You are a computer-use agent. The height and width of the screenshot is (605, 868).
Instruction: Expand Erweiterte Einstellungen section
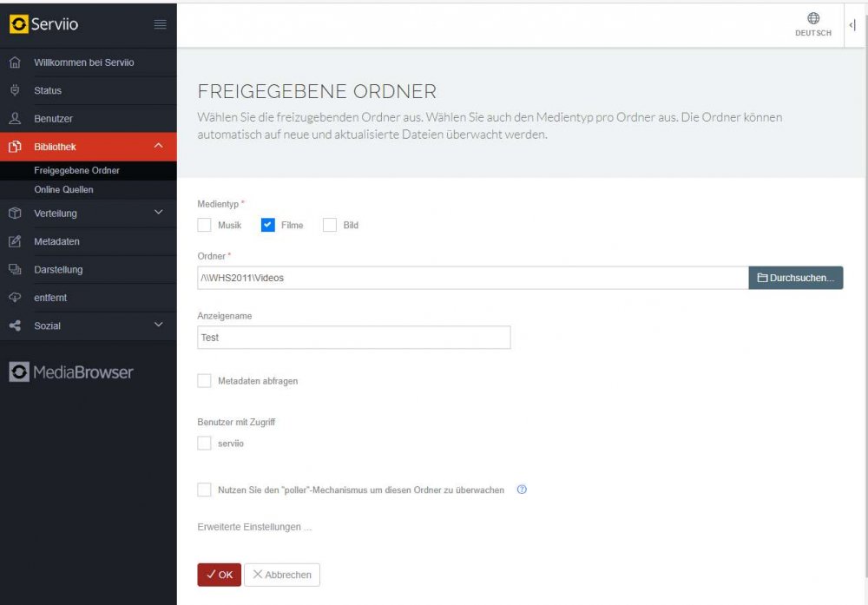tap(254, 527)
